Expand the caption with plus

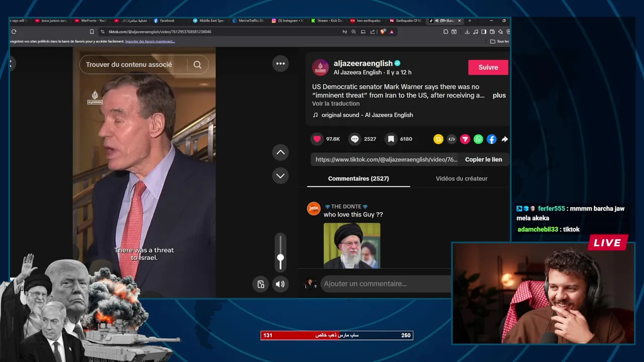click(499, 96)
